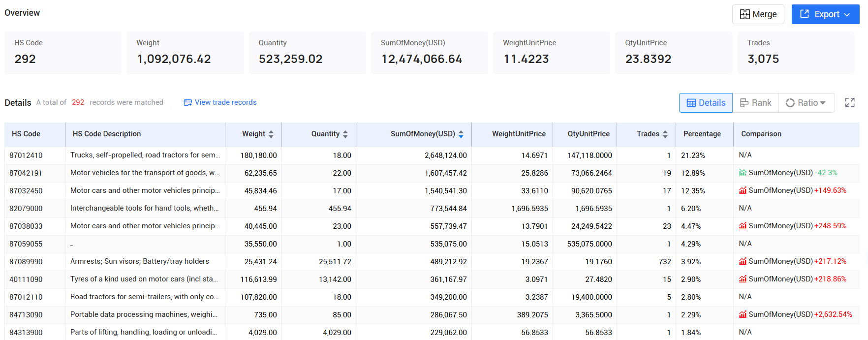The image size is (868, 340).
Task: Click description 'Armrests; Sun visors; Battery/tray holders'
Action: pyautogui.click(x=140, y=261)
